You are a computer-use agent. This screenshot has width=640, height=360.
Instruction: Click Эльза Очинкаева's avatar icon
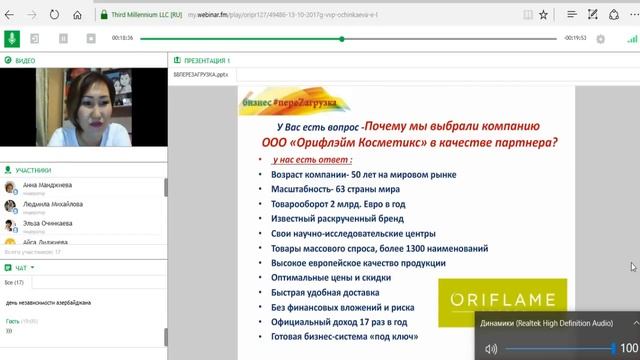[x=10, y=226]
